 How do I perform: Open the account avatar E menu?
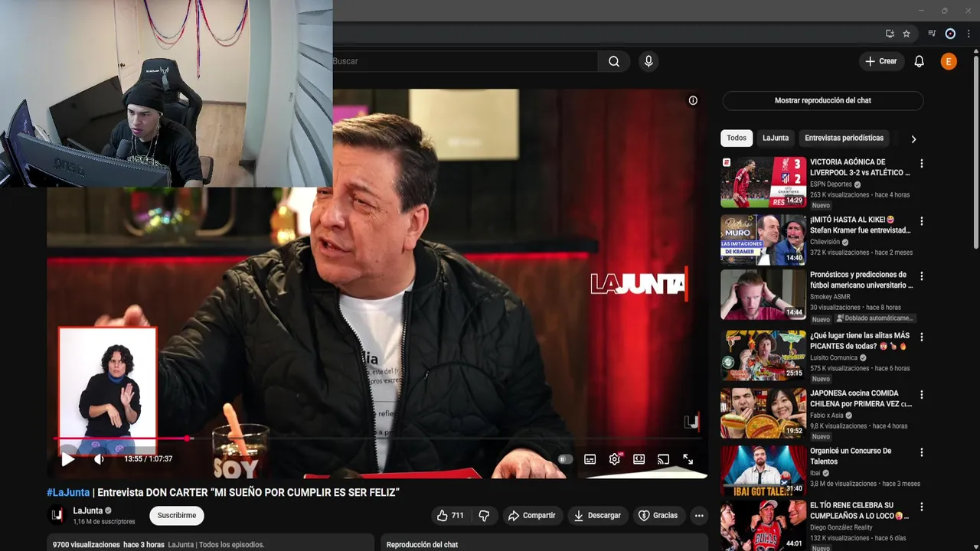click(x=949, y=62)
